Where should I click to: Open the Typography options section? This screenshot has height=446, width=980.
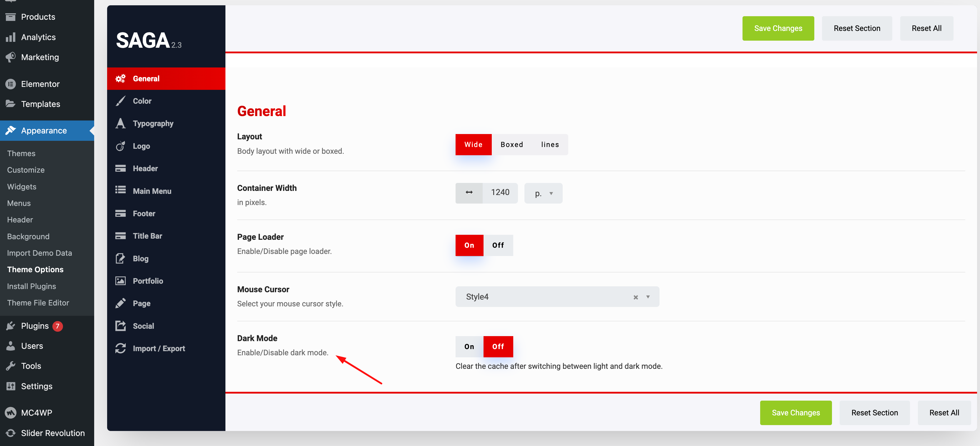166,123
